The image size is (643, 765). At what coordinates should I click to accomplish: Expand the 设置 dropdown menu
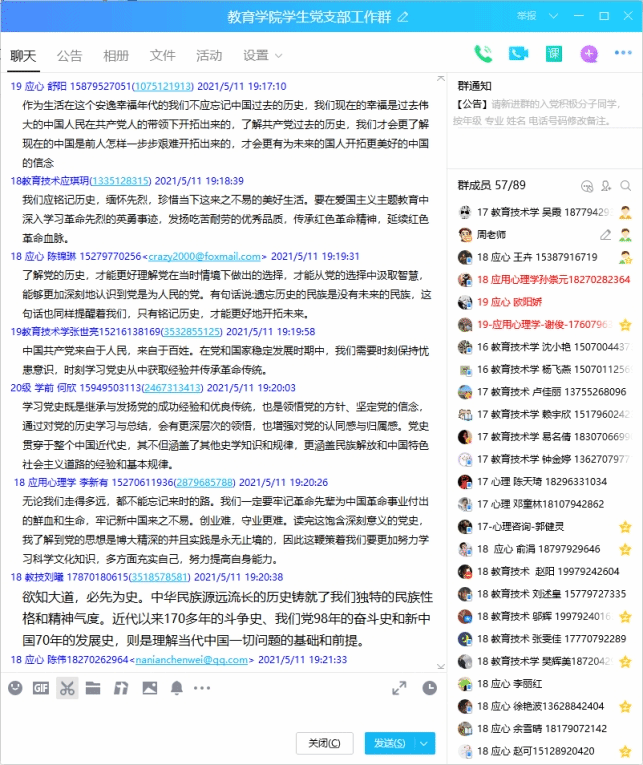tap(262, 55)
